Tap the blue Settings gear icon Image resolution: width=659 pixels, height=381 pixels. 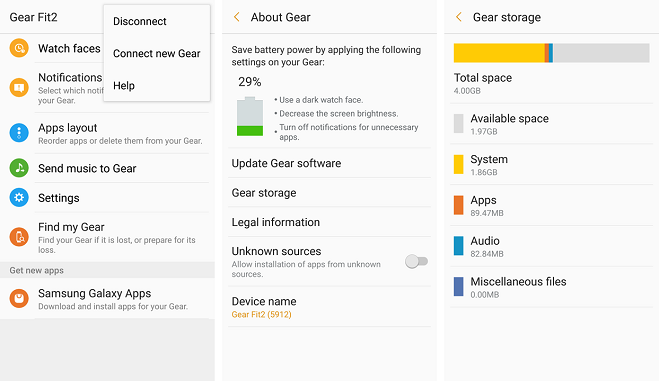click(19, 197)
